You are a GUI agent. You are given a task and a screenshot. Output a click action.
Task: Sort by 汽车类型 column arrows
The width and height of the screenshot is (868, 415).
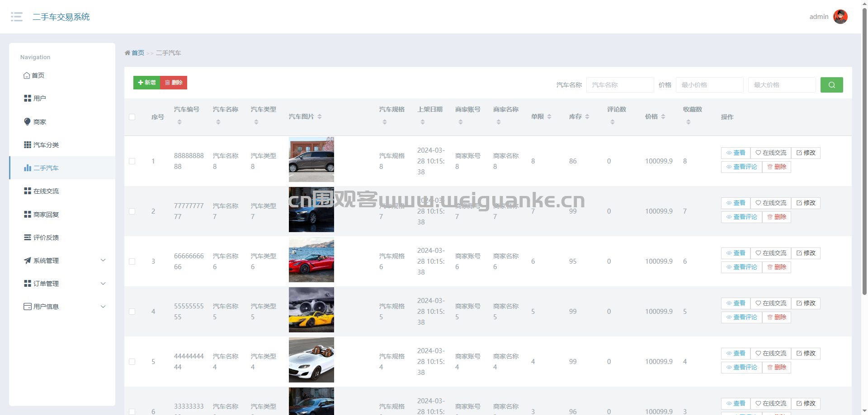[256, 122]
